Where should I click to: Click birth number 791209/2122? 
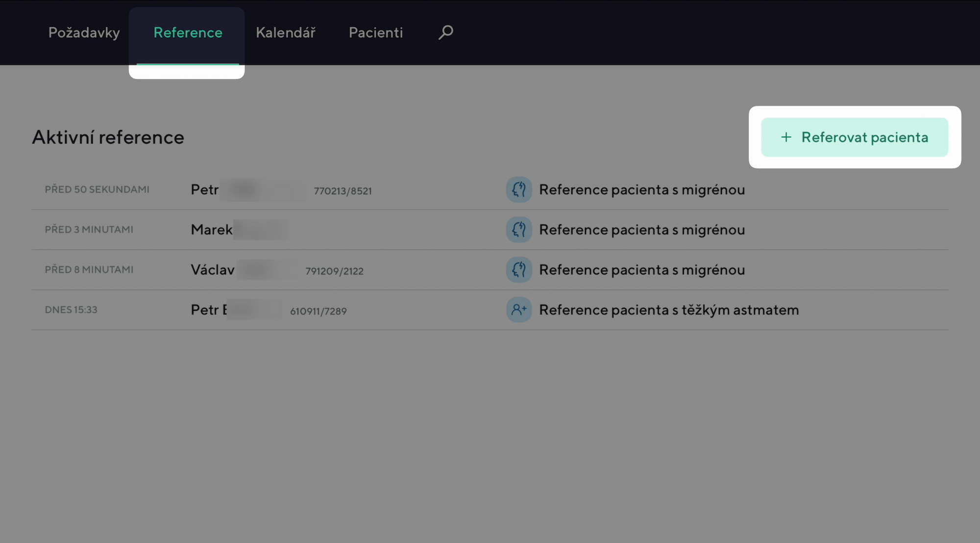[334, 271]
